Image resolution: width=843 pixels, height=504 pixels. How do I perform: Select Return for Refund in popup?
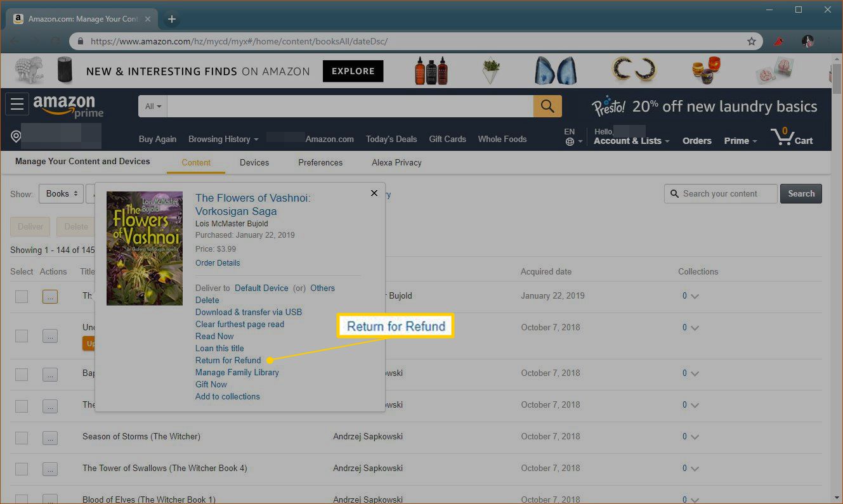tap(228, 360)
